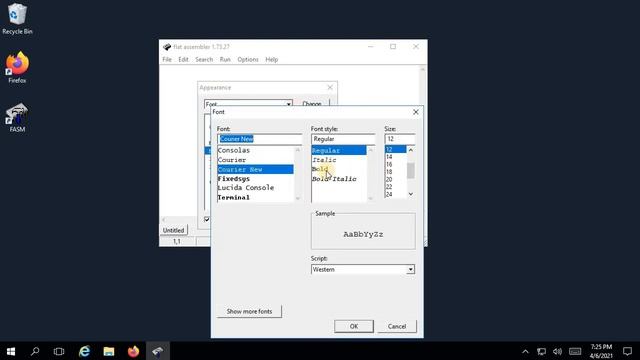
Task: Select the FASM desktop shortcut
Action: [17, 118]
